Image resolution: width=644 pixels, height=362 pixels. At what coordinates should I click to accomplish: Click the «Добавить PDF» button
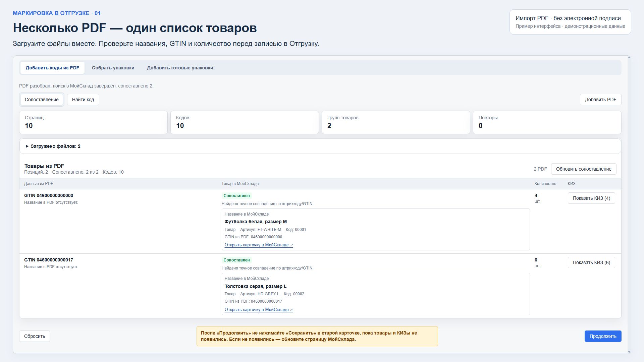tap(600, 100)
